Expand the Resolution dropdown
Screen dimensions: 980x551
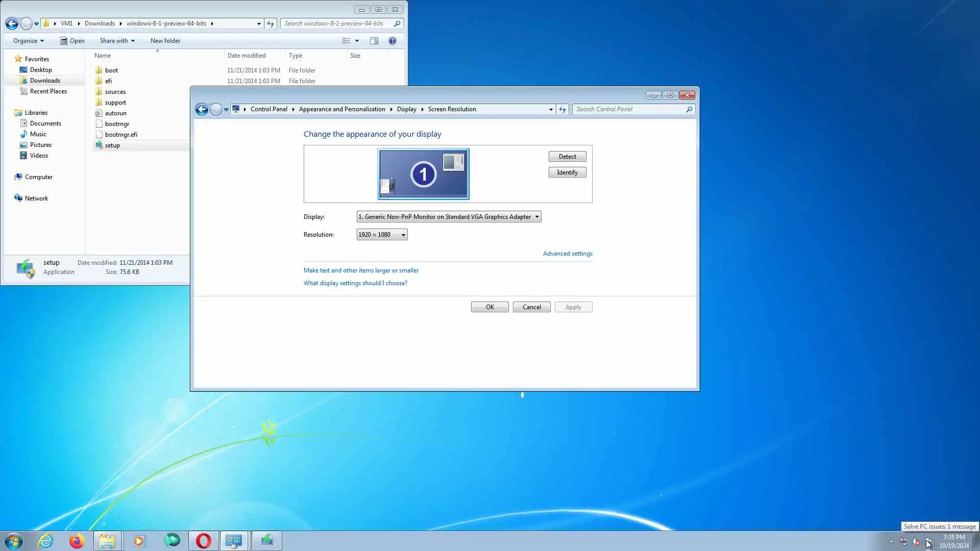pyautogui.click(x=382, y=235)
